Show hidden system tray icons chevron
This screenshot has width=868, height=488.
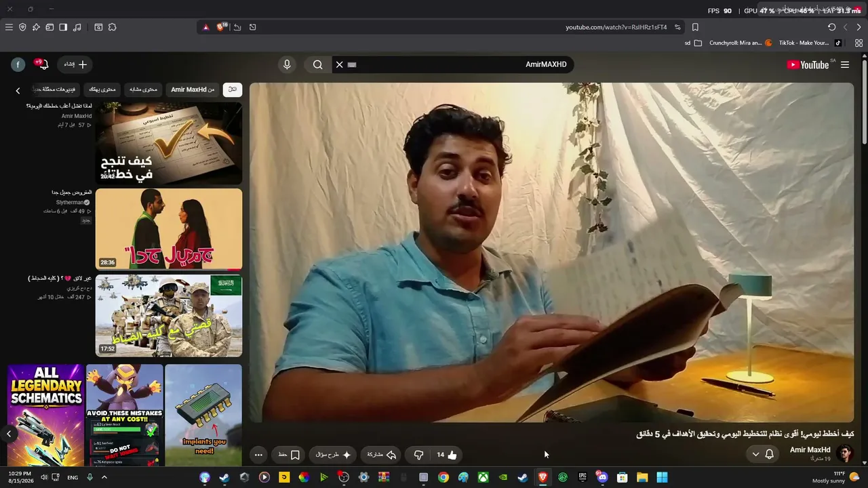(104, 477)
